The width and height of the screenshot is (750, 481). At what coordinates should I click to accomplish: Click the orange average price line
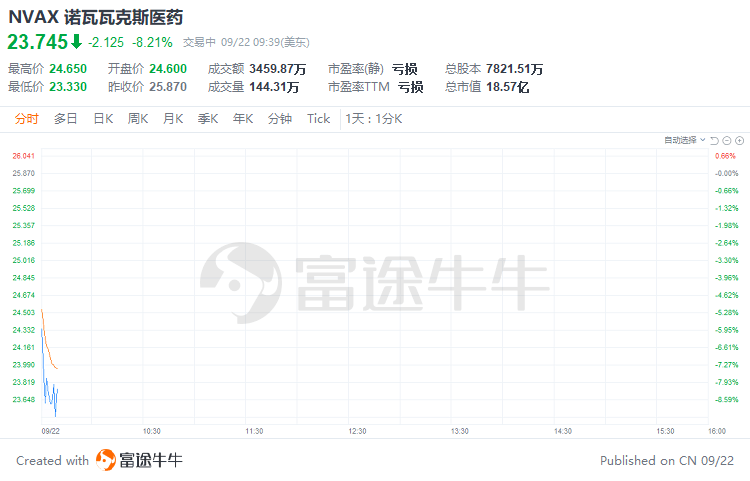[x=49, y=350]
